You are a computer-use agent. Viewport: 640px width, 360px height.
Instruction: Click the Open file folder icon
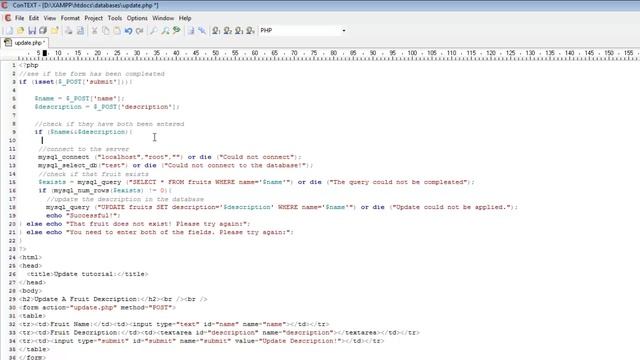[x=20, y=31]
